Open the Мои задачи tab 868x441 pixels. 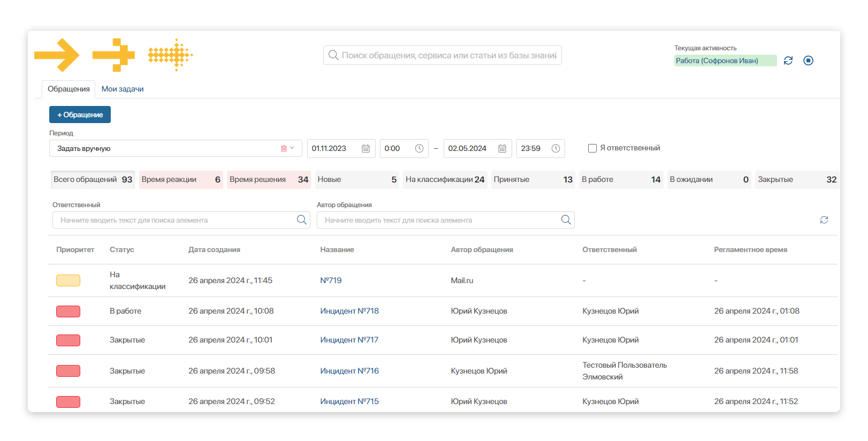pos(123,89)
